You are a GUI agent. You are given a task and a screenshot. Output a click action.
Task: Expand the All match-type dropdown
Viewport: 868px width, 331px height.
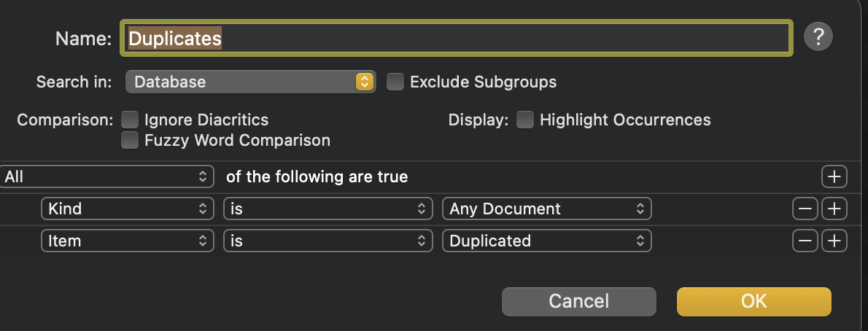point(106,176)
